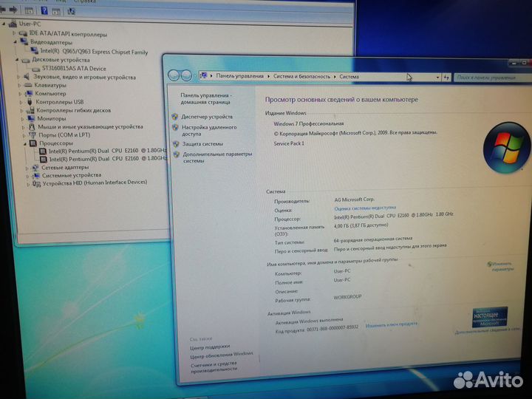Click '4,00 ГБ (3,87 ГБ доступно)' value

[361, 225]
